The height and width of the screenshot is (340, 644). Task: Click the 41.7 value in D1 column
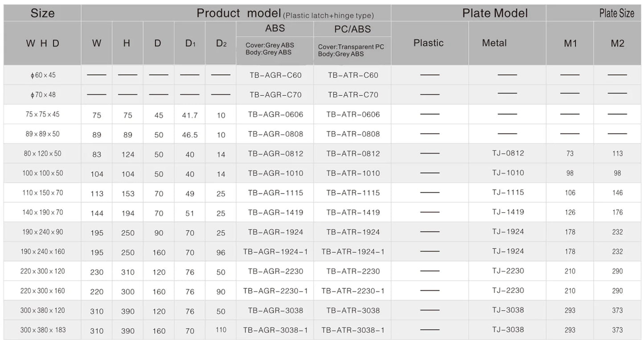tap(190, 115)
